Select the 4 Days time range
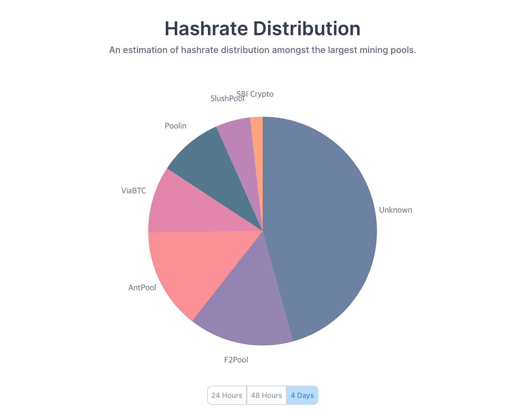 (302, 395)
